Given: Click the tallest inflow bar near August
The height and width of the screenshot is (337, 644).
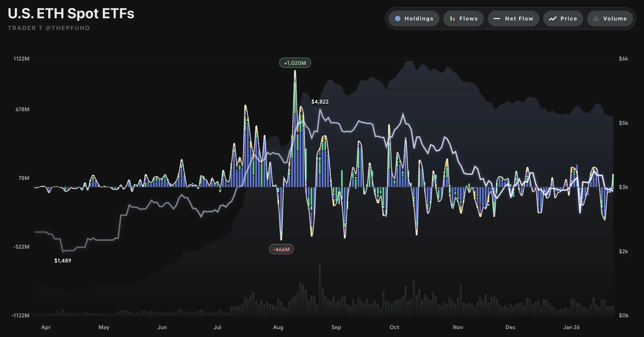Looking at the screenshot, I should (295, 123).
